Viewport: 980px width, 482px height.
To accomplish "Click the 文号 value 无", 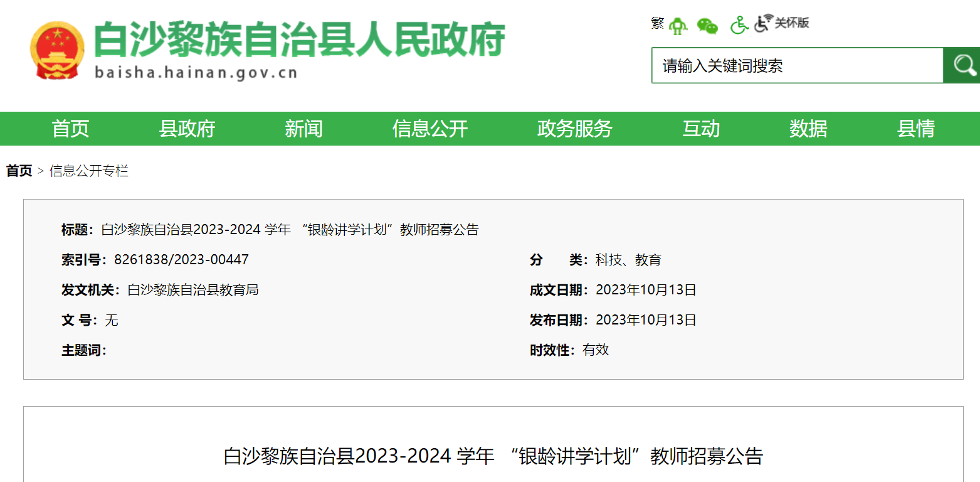I will 112,319.
